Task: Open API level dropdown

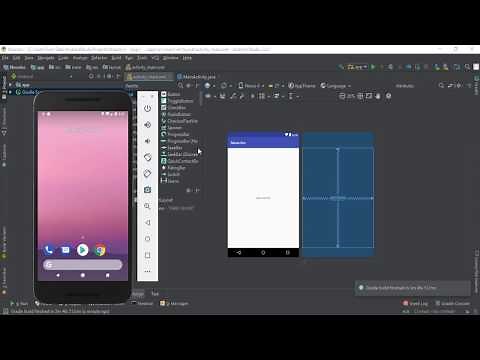Action: (276, 86)
